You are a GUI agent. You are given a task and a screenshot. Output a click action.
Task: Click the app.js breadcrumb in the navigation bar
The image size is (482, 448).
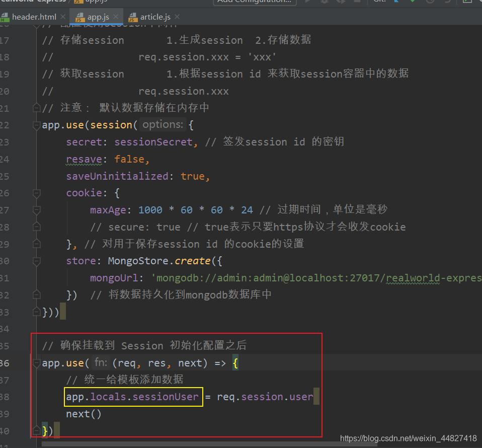pos(91,1)
